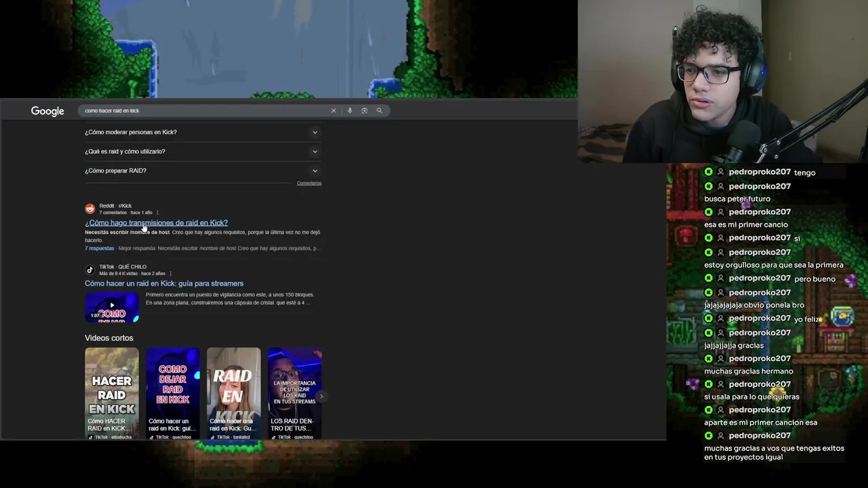Viewport: 868px width, 488px height.
Task: Click the Reddit favicon icon
Action: click(90, 209)
